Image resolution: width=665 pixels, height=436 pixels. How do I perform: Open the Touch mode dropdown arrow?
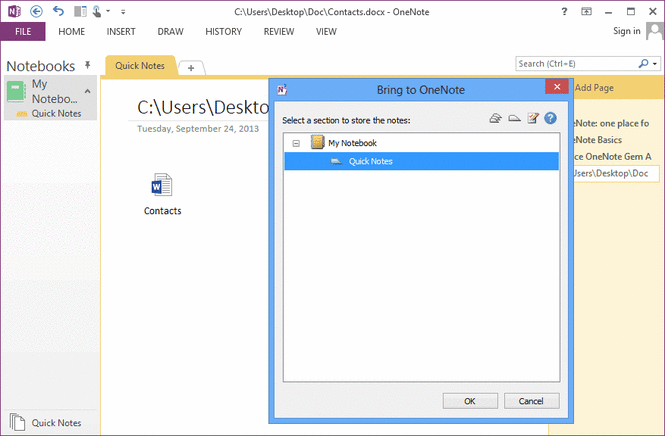108,11
